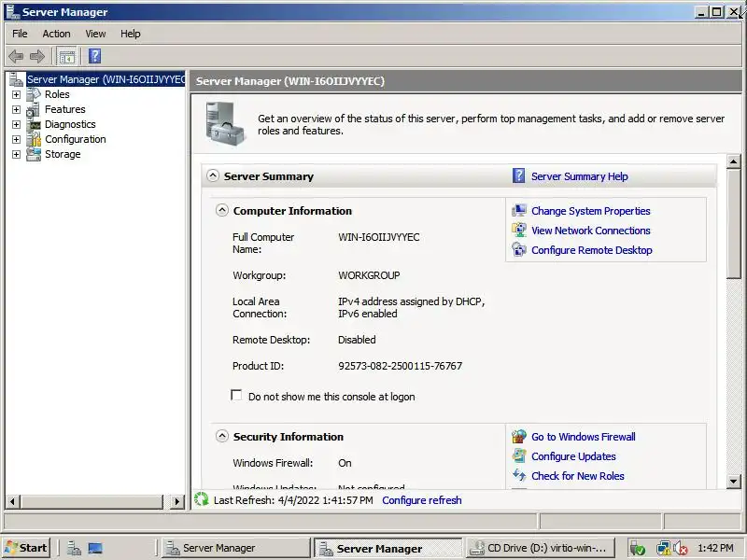This screenshot has height=560, width=747.
Task: Click the Change System Properties icon
Action: pyautogui.click(x=519, y=211)
